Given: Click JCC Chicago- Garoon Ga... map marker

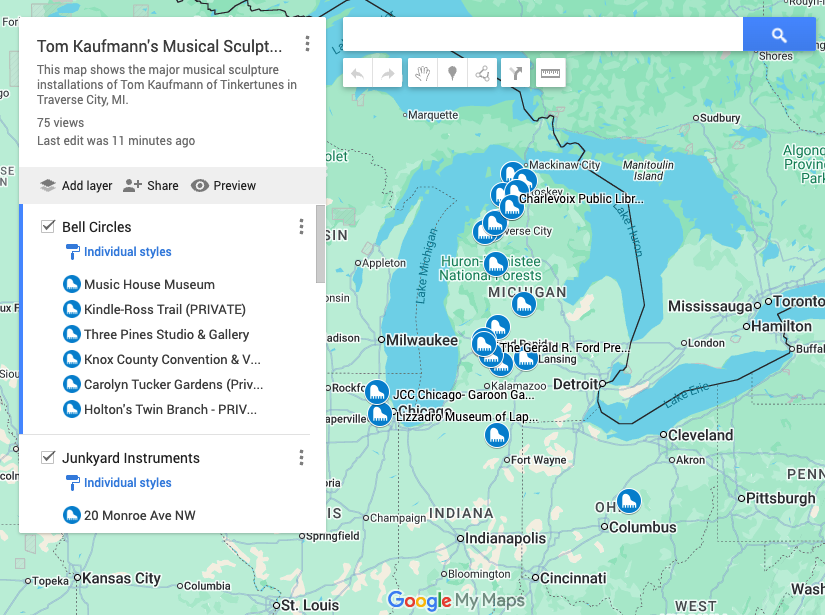Looking at the screenshot, I should pos(377,392).
